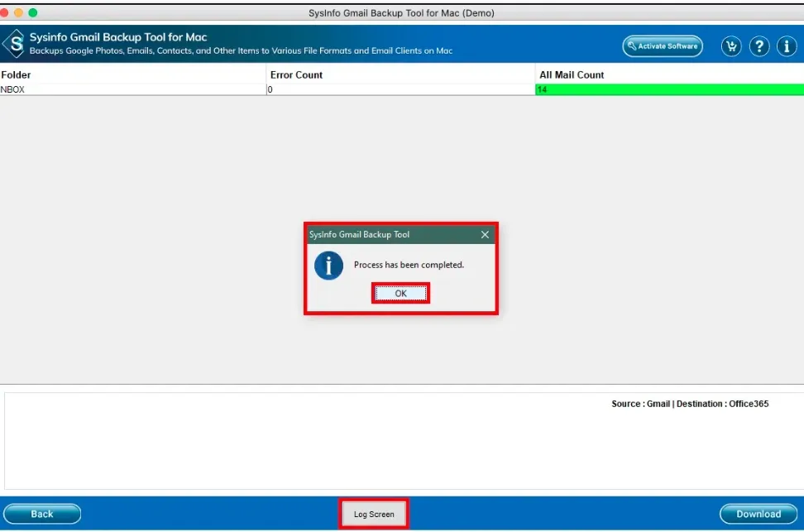Viewport: 804px width, 532px height.
Task: Click the yellow minimize window button
Action: (18, 12)
